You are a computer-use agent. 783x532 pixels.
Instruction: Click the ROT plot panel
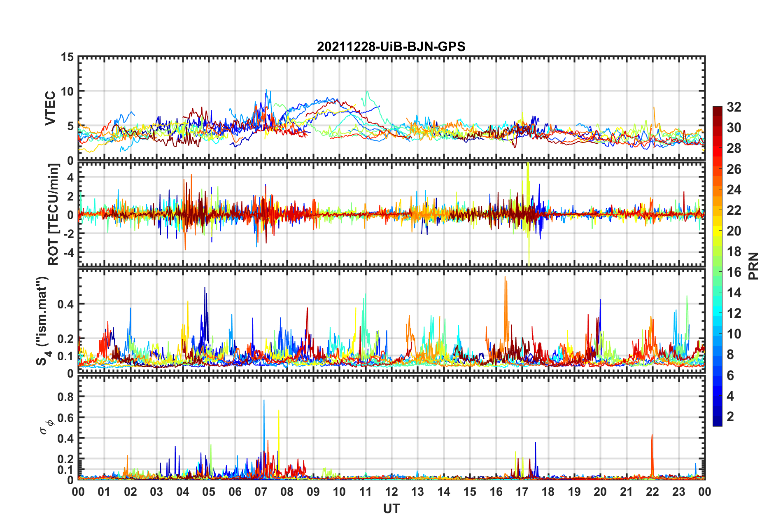click(x=391, y=215)
